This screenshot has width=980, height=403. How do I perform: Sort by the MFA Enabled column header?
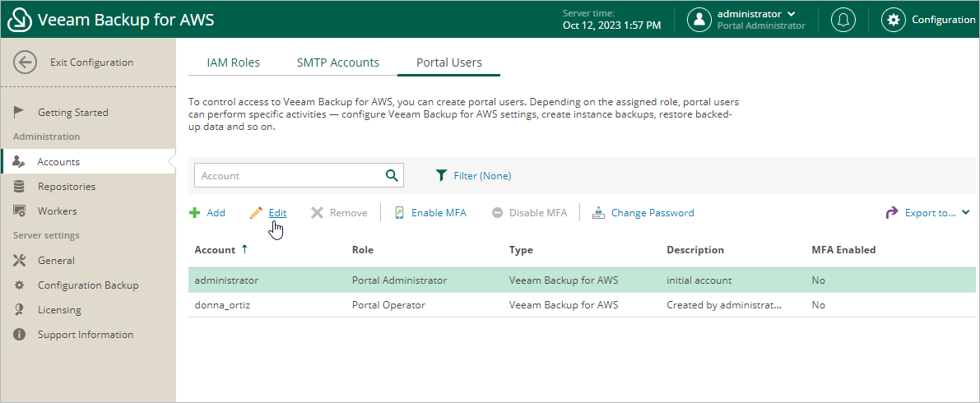coord(843,249)
